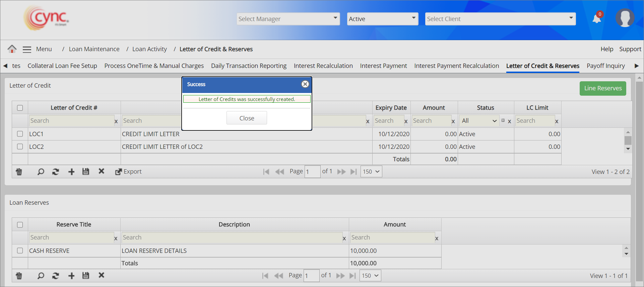The width and height of the screenshot is (644, 287).
Task: Click the Reserve Title search field
Action: pos(71,237)
